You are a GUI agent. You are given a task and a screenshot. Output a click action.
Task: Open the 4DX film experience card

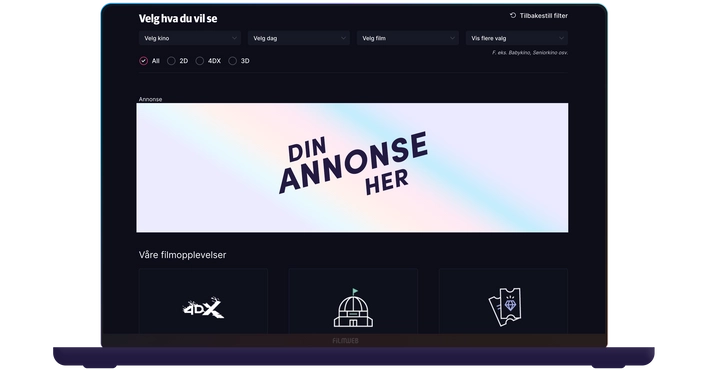pos(203,301)
